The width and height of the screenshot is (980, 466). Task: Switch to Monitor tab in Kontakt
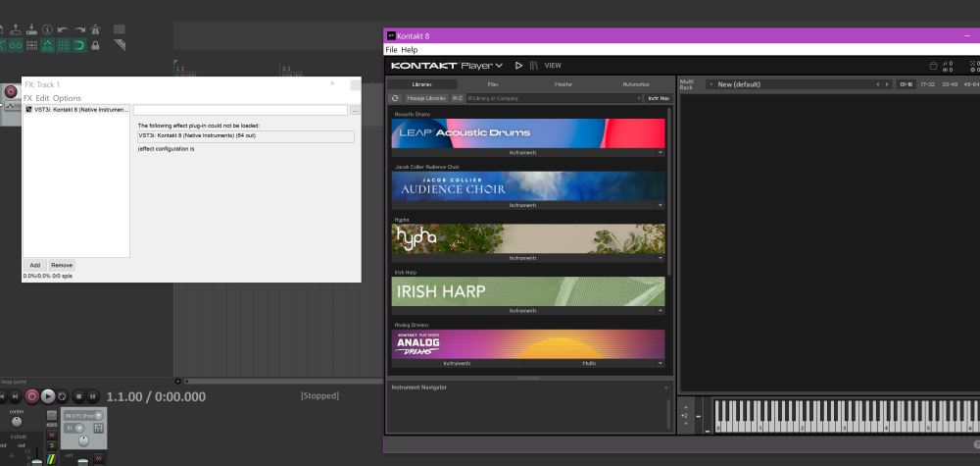coord(563,84)
